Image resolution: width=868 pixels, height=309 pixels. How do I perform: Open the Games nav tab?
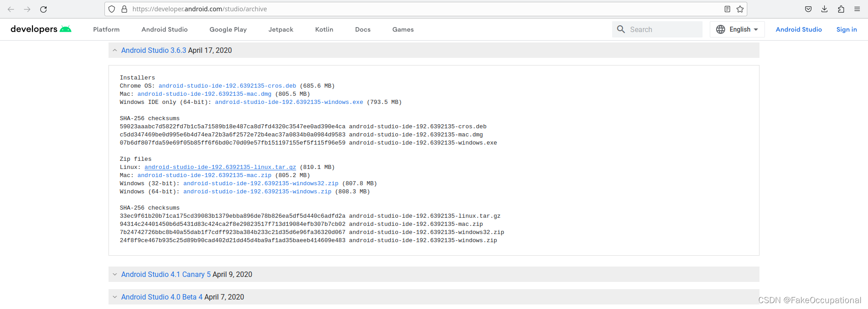(403, 29)
